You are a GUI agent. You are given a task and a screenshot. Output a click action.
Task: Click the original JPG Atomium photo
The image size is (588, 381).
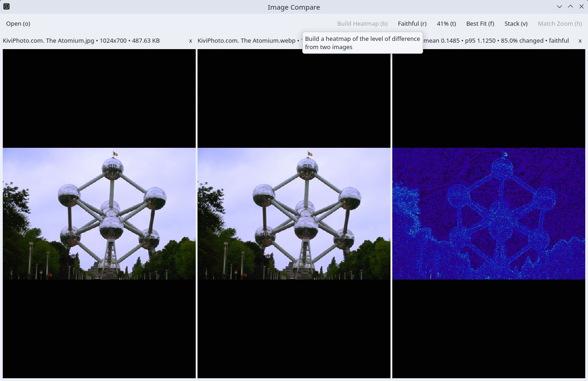tap(99, 213)
